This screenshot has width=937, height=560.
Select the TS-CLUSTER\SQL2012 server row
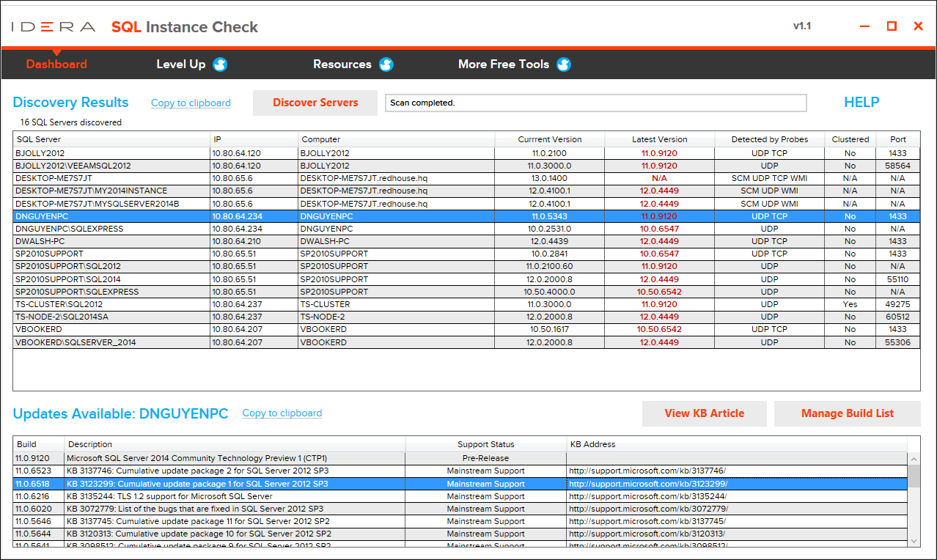(110, 303)
